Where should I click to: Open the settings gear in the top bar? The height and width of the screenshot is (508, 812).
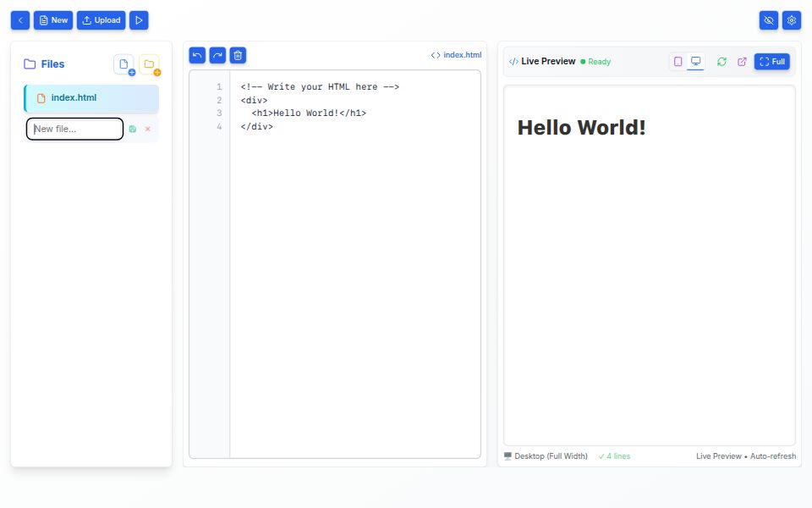point(792,19)
